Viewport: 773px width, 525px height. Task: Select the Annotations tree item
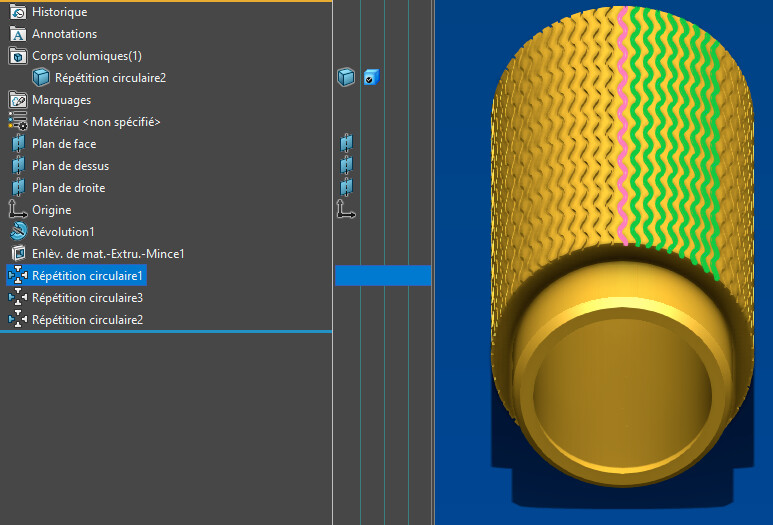pyautogui.click(x=65, y=34)
